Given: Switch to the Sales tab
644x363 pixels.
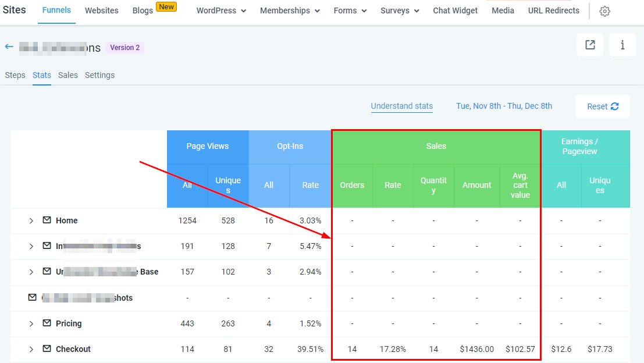Looking at the screenshot, I should [68, 75].
